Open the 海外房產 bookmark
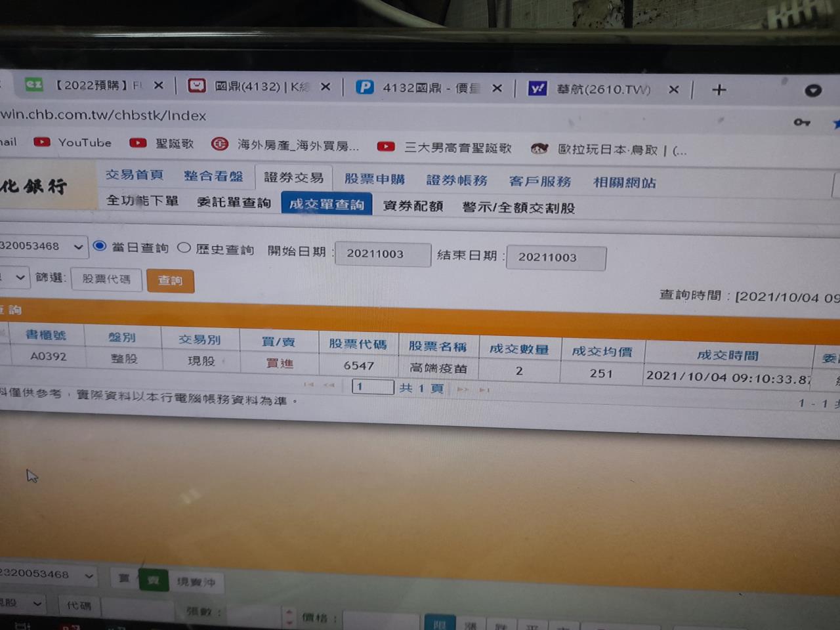Image resolution: width=840 pixels, height=630 pixels. [x=285, y=145]
